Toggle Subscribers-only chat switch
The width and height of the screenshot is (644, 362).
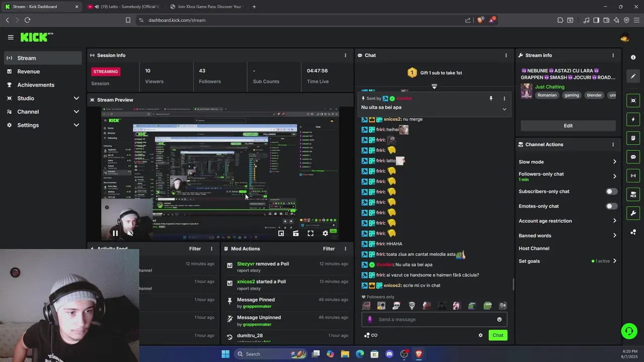[611, 192]
